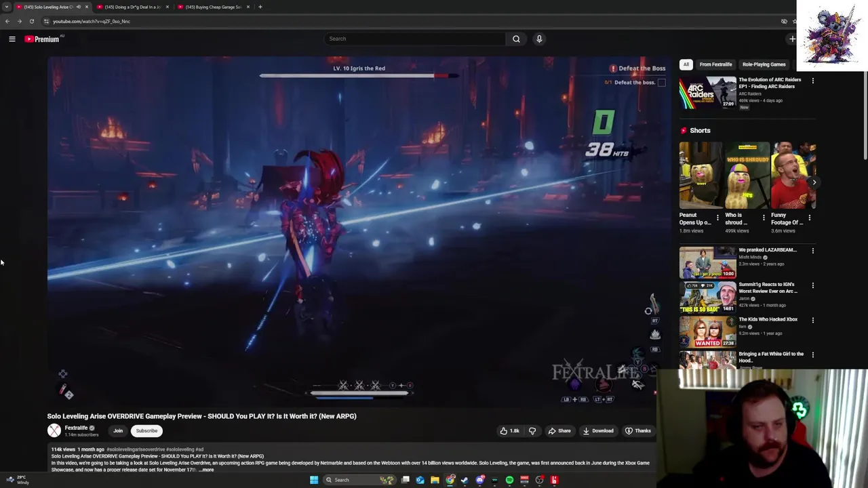
Task: Open Steam from the taskbar
Action: click(x=465, y=480)
